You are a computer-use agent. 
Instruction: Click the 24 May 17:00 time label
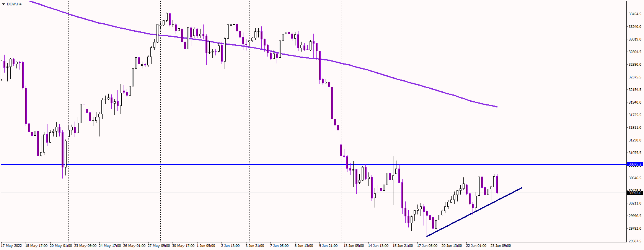point(110,245)
